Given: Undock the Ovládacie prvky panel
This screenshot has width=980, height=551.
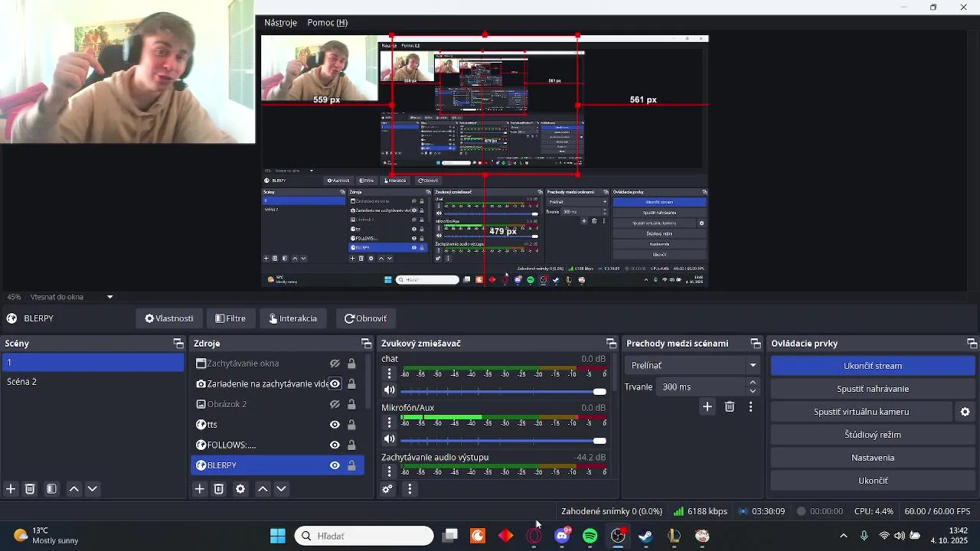Looking at the screenshot, I should coord(972,344).
